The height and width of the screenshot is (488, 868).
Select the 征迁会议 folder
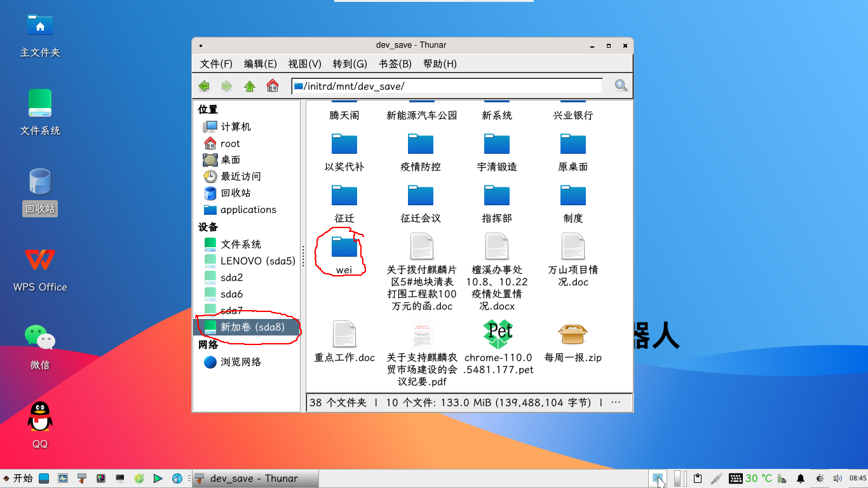point(421,204)
